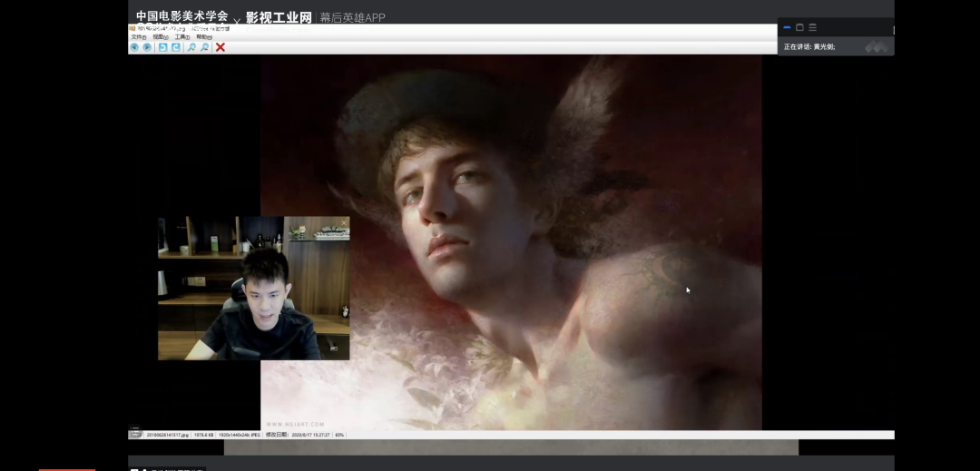Go to next image with forward arrow
The image size is (980, 471).
(147, 47)
